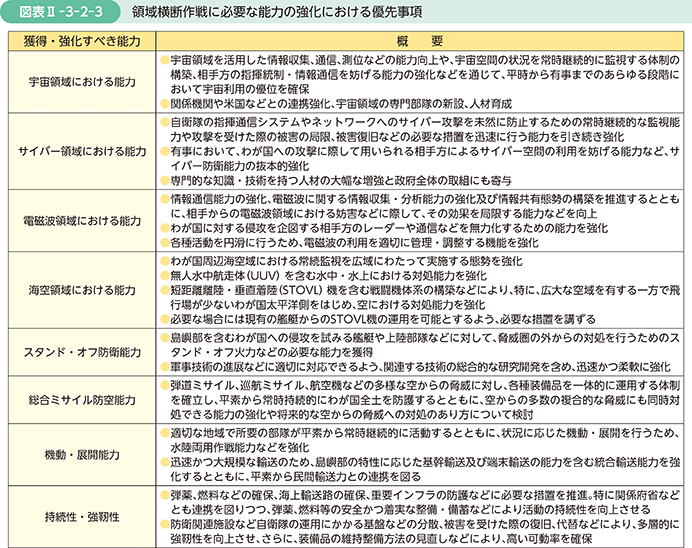Click the line starting 専門的な知識・技術を持つ人材
Image resolution: width=692 pixels, height=548 pixels.
click(341, 180)
